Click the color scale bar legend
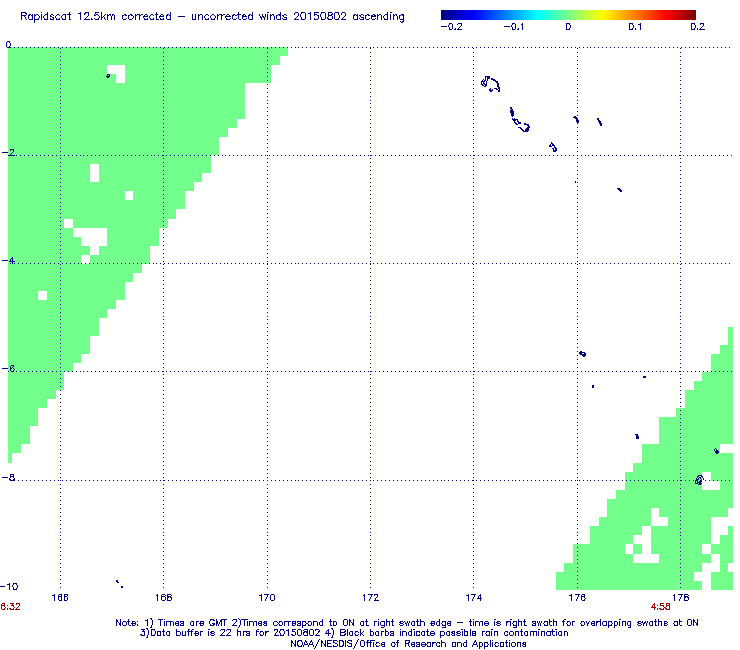The height and width of the screenshot is (650, 740). pyautogui.click(x=568, y=15)
